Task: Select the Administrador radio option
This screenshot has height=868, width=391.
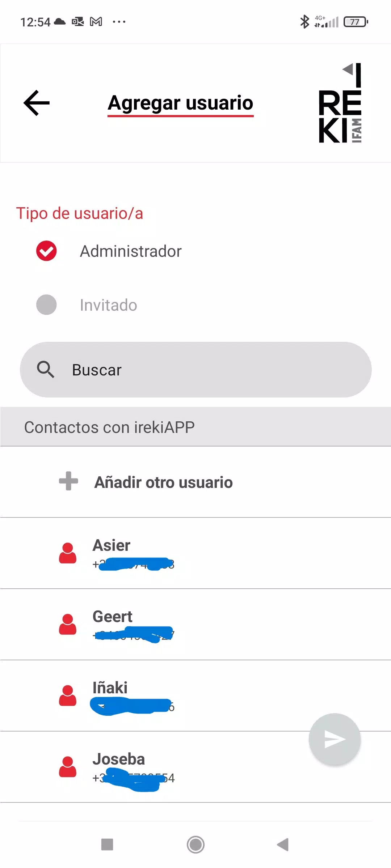Action: [46, 251]
